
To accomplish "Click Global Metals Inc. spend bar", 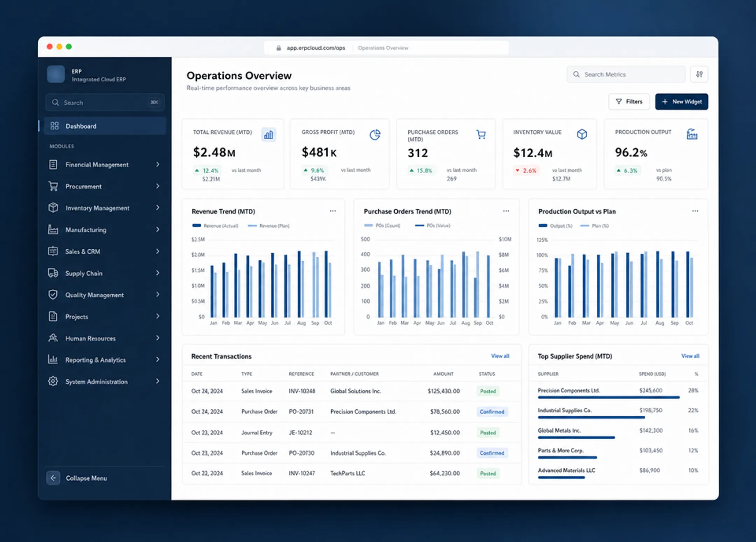I will pyautogui.click(x=576, y=437).
